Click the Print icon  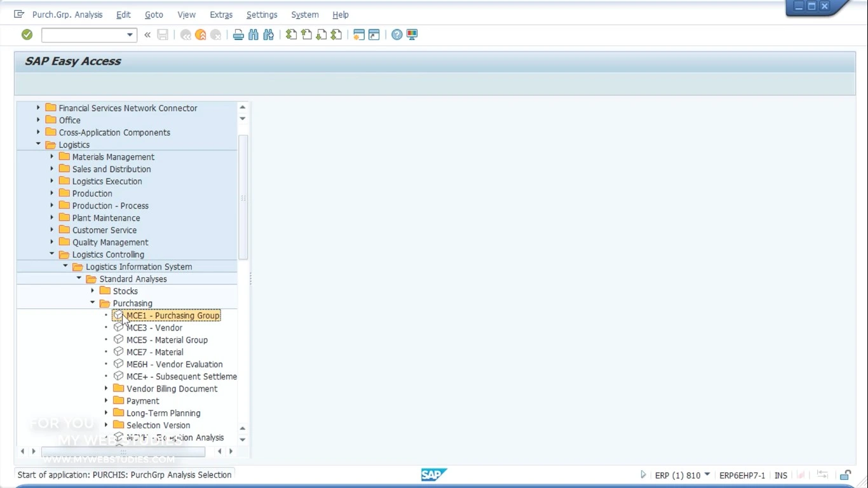click(238, 35)
